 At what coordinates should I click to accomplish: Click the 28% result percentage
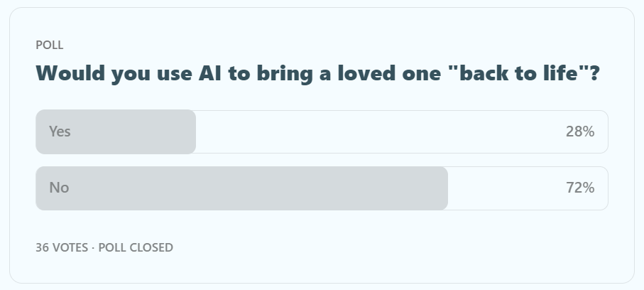(579, 131)
